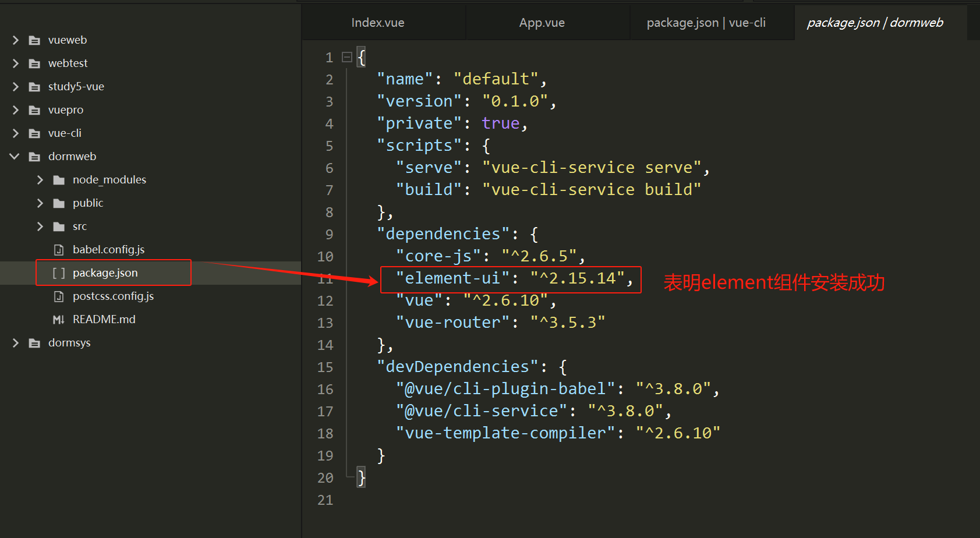Switch to the Index.vue tab
Image resolution: width=980 pixels, height=538 pixels.
377,22
